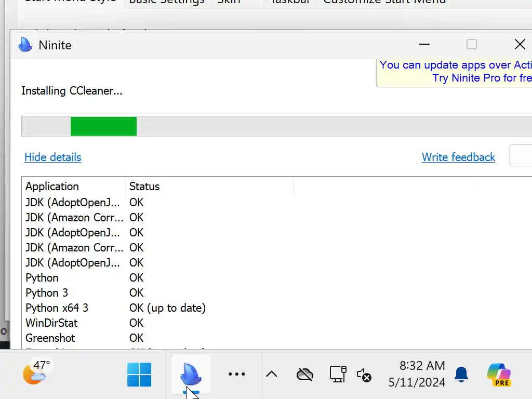Click the Ninite taskbar icon

(x=191, y=374)
